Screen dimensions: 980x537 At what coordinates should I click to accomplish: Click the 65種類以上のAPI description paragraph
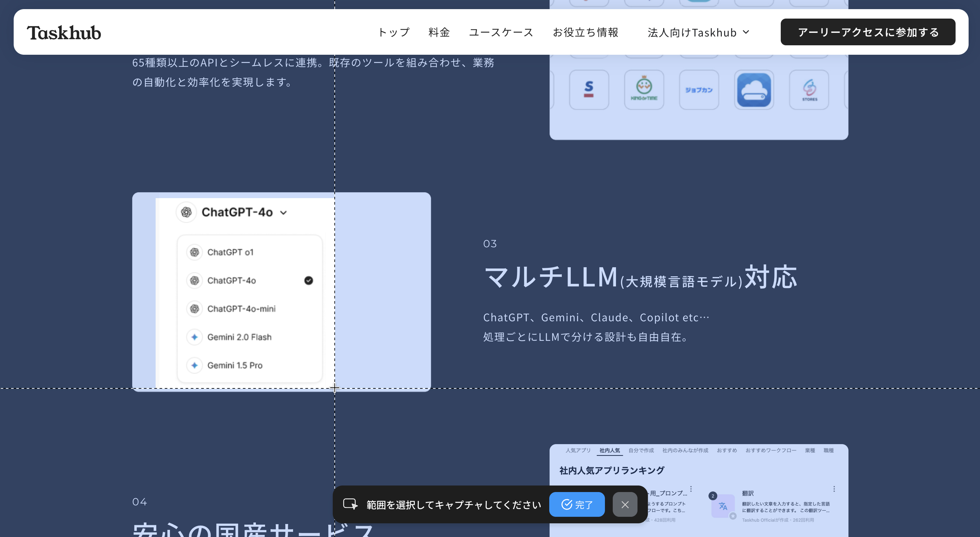pyautogui.click(x=313, y=72)
